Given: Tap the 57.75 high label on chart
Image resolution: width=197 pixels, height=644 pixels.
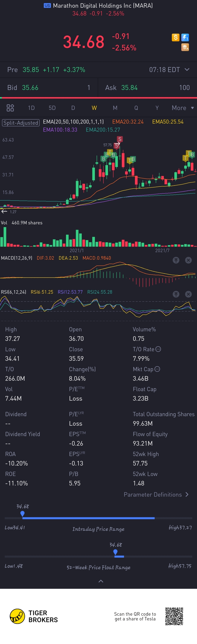Looking at the screenshot, I should [107, 145].
